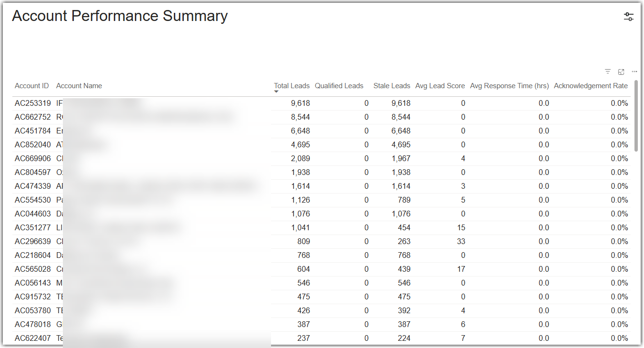The image size is (644, 348).
Task: Sort by the Acknowledgement Rate column header
Action: [x=591, y=86]
